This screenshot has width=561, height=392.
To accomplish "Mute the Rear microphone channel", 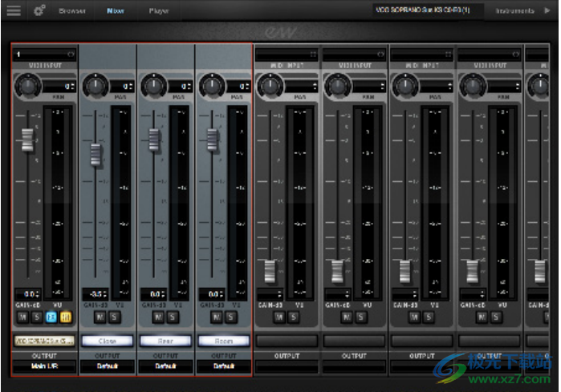I will [x=158, y=317].
